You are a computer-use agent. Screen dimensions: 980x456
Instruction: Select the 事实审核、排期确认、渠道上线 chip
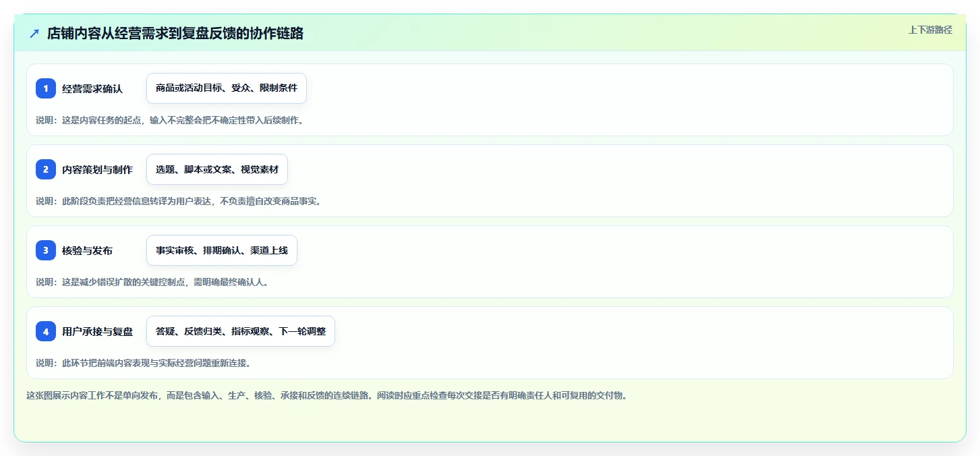222,250
